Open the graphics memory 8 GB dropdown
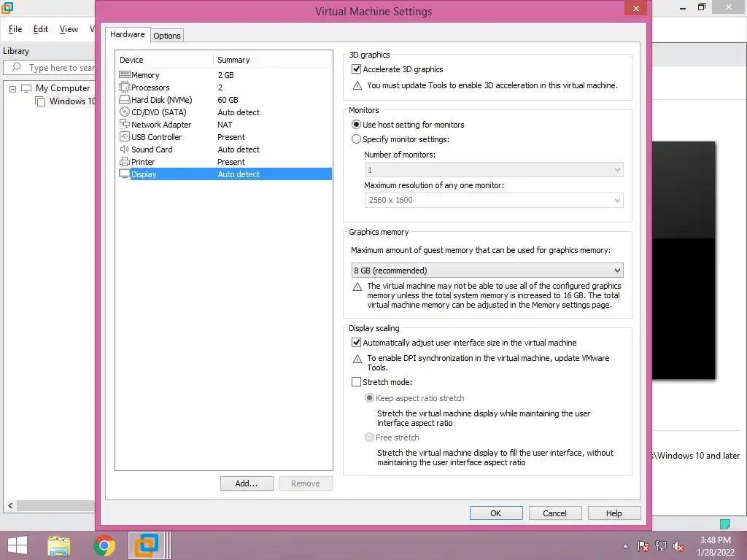 tap(487, 270)
